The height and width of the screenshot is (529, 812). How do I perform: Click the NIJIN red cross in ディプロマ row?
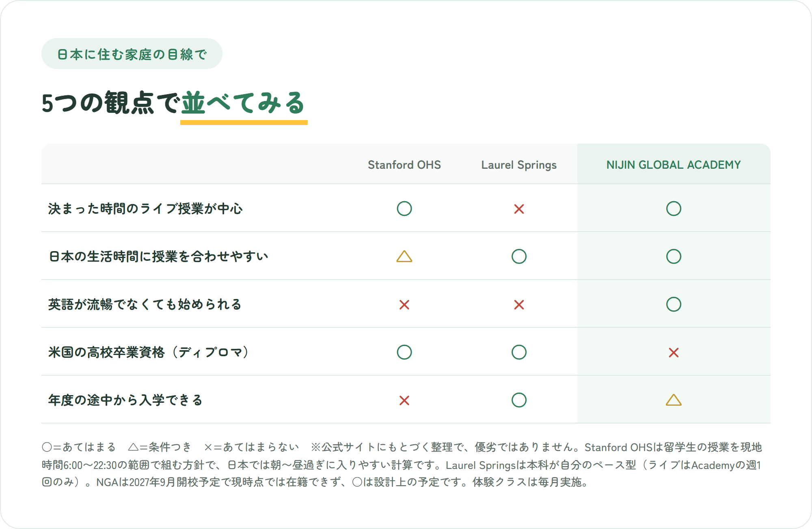pos(674,353)
